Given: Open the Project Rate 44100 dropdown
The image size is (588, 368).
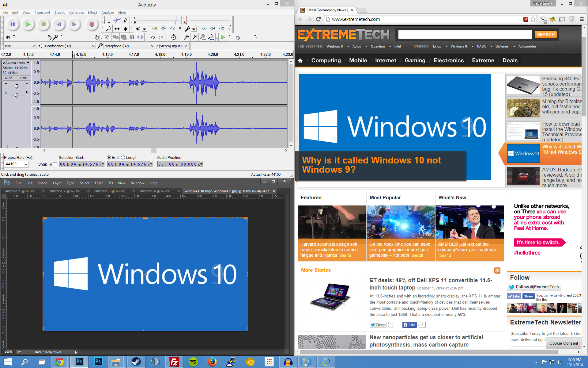Looking at the screenshot, I should point(26,164).
